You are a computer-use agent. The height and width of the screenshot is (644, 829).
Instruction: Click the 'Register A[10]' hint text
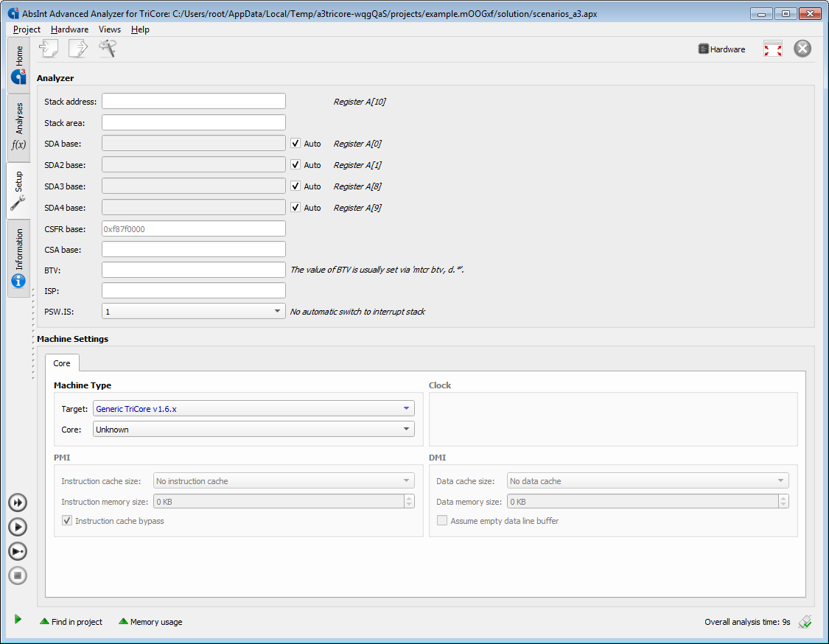[x=360, y=102]
